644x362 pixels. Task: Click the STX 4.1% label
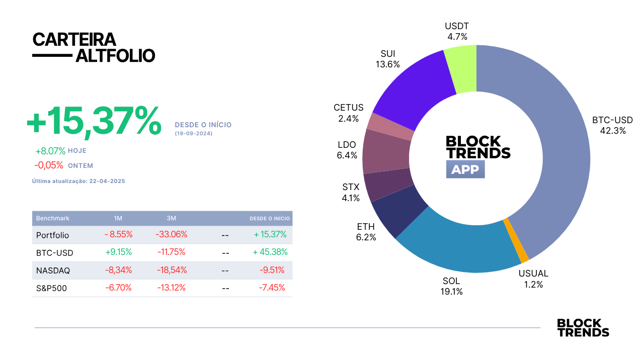pyautogui.click(x=351, y=193)
